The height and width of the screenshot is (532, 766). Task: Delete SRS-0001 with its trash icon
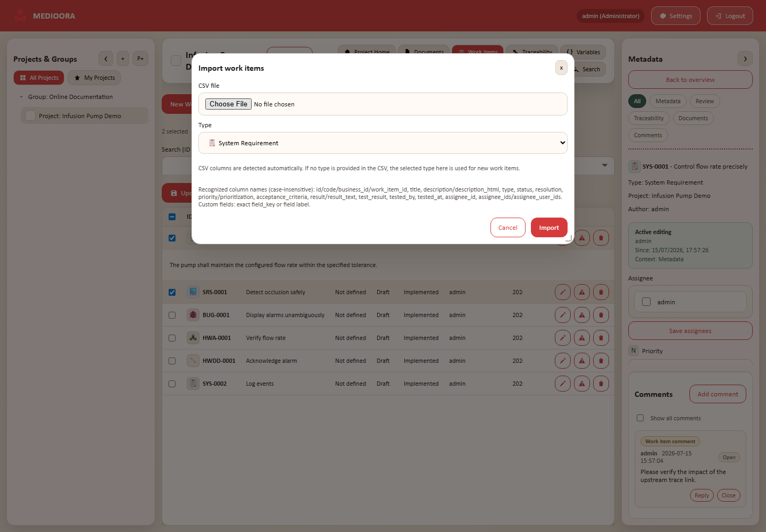(x=601, y=292)
